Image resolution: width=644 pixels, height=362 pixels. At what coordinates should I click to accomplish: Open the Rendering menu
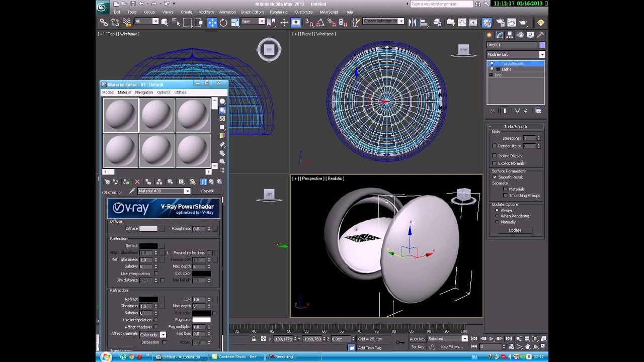279,12
